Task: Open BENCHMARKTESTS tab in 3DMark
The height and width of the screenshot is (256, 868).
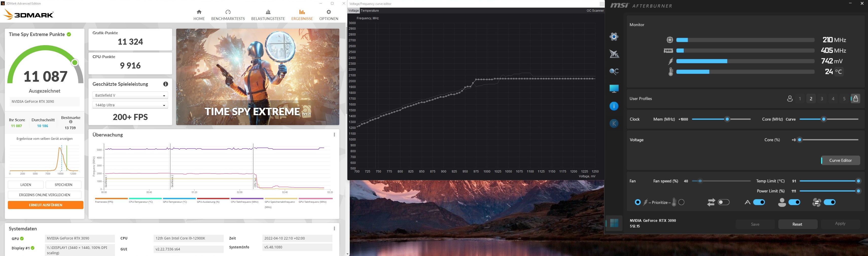Action: [x=228, y=15]
